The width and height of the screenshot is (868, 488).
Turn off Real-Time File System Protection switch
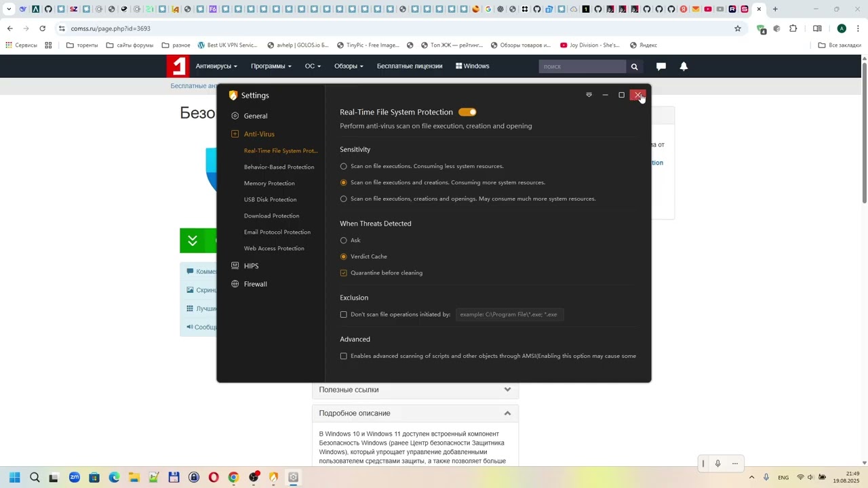(x=467, y=112)
